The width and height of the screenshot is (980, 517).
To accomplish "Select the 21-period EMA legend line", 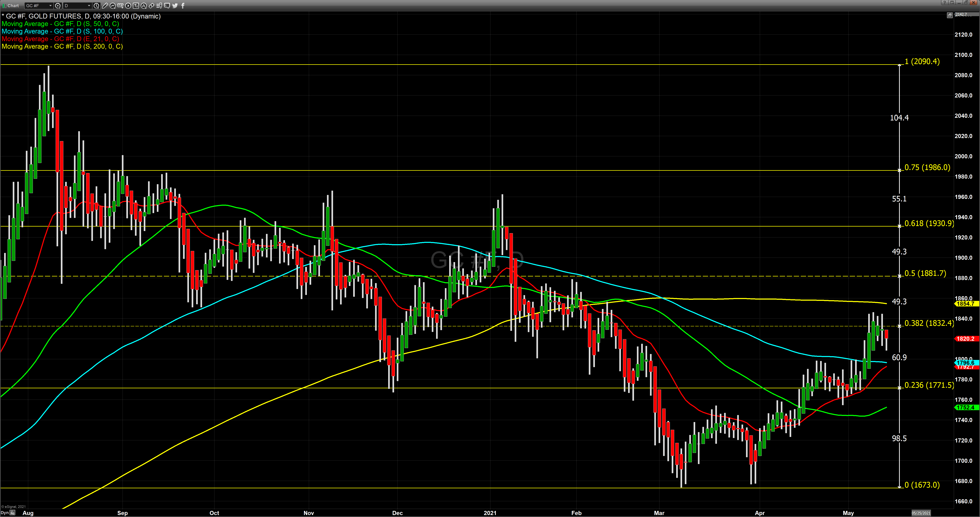I will click(x=60, y=39).
